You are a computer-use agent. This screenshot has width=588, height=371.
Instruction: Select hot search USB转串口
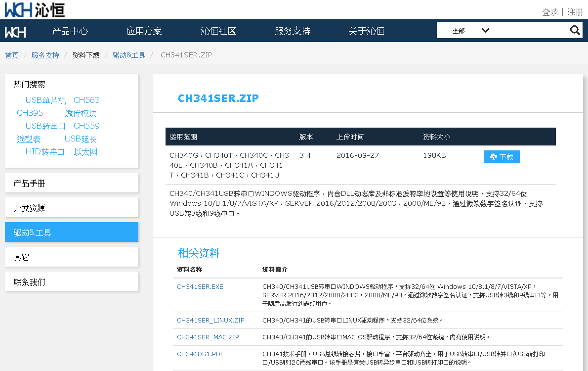tap(46, 126)
